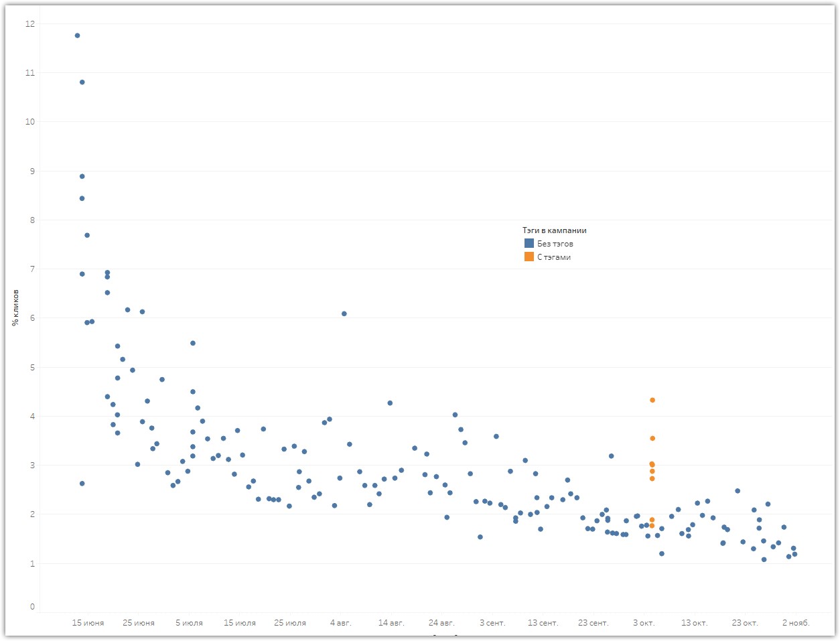Screen dimensions: 840x641
Task: Select the blue data point near 10.8
Action: point(82,82)
